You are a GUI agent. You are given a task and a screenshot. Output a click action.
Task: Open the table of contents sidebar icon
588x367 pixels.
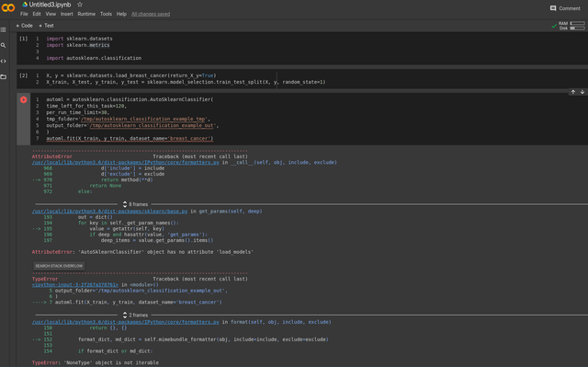[4, 29]
